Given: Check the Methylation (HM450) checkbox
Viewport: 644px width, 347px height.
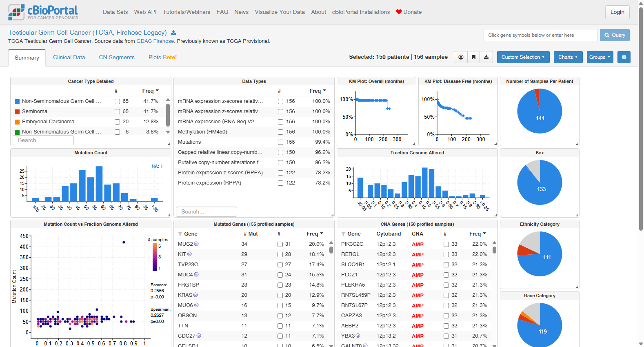Looking at the screenshot, I should click(280, 132).
